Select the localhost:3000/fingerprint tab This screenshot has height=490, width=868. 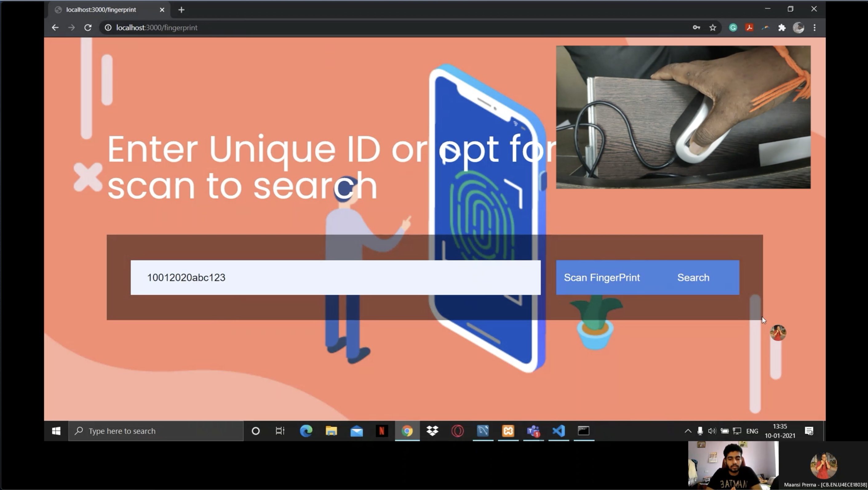click(x=101, y=10)
